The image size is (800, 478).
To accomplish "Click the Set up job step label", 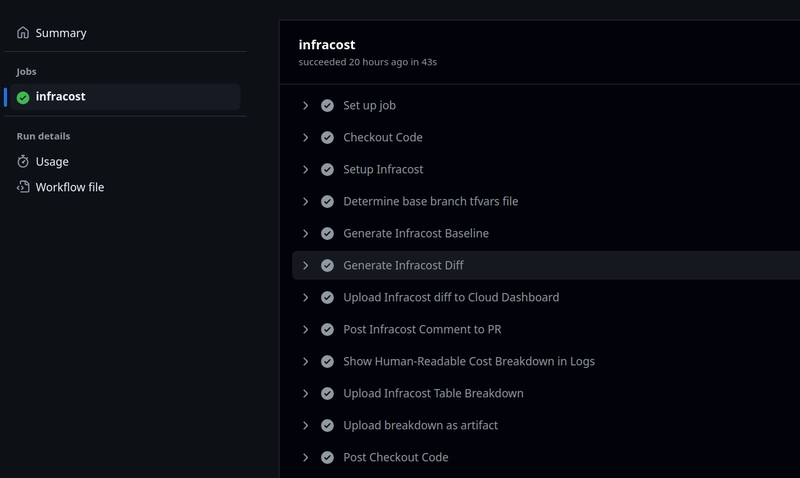I will point(369,106).
